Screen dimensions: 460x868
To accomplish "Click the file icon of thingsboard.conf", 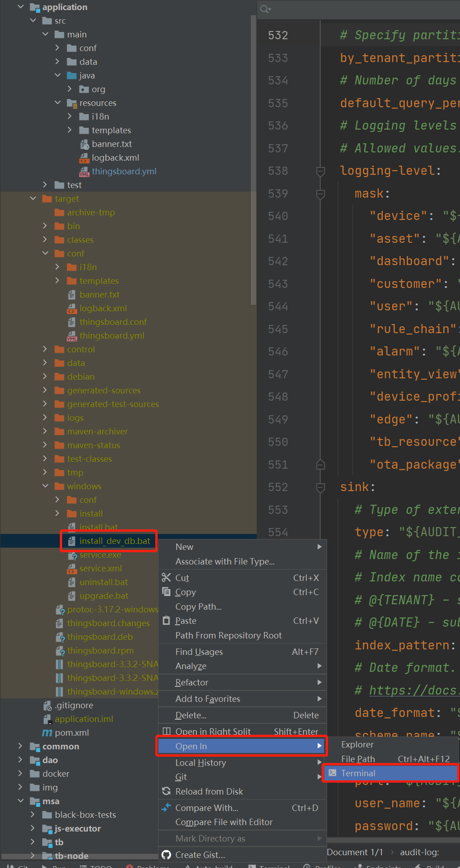I will 72,322.
